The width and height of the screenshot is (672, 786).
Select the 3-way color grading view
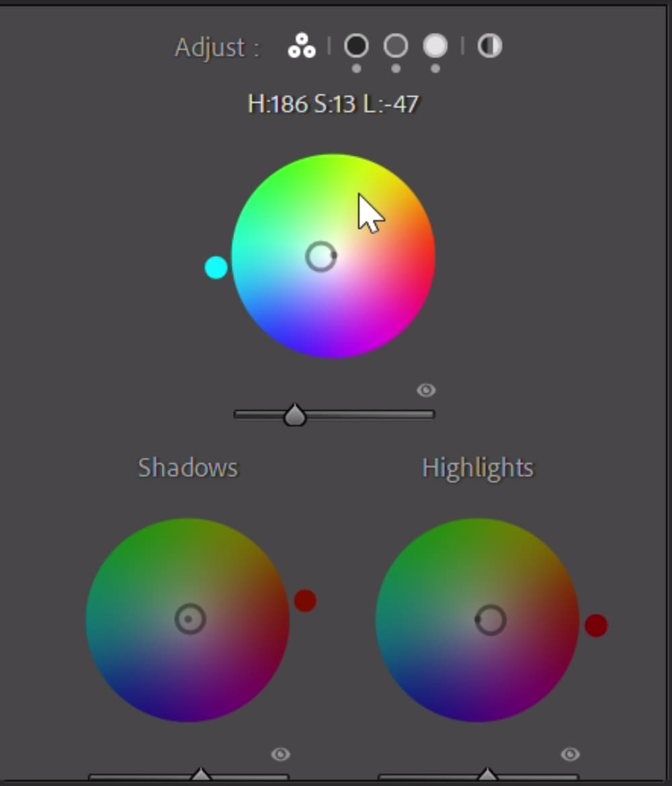tap(301, 47)
